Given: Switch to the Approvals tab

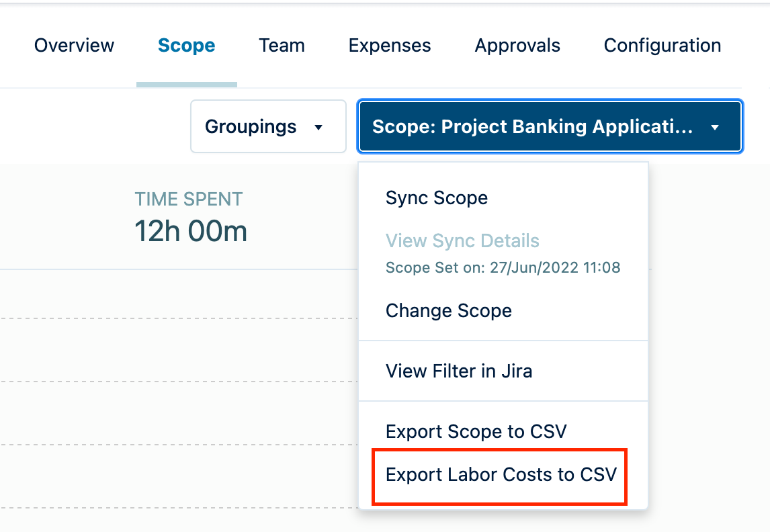Looking at the screenshot, I should (517, 46).
